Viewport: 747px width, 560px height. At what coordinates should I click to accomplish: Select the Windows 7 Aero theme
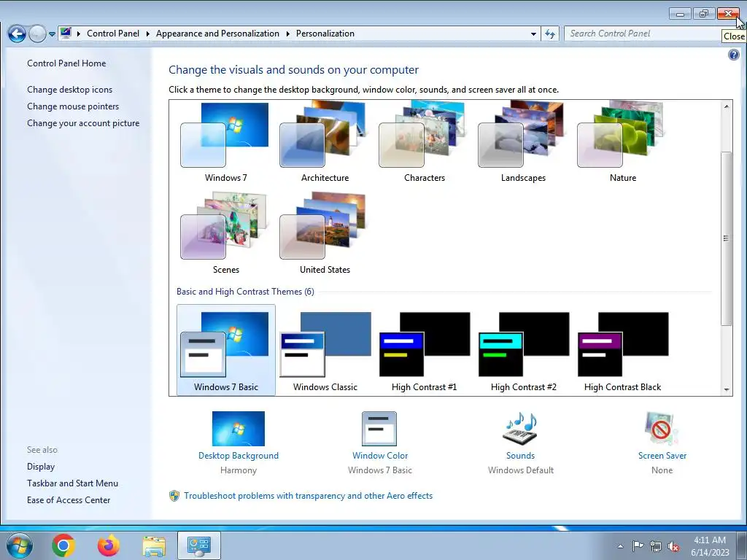(x=225, y=142)
